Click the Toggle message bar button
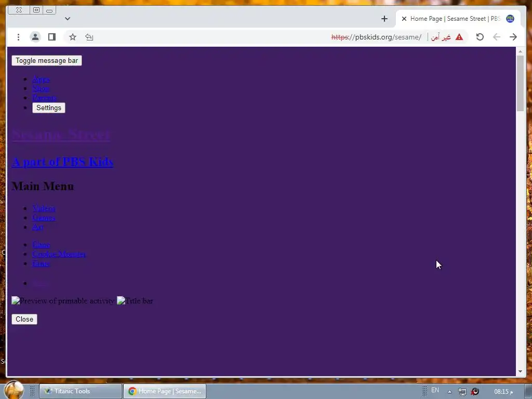Viewport: 532px width, 399px height. tap(47, 60)
